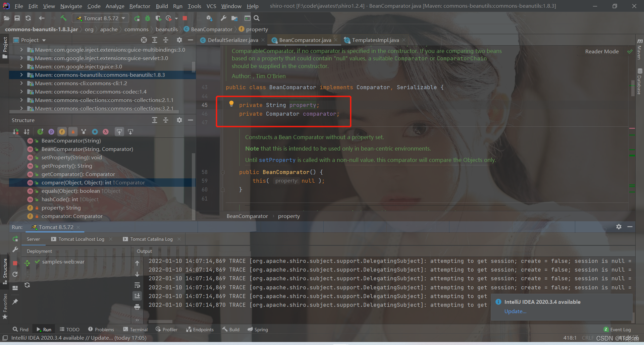The width and height of the screenshot is (644, 345).
Task: Toggle Sort by Visibility in Structure
Action: [16, 132]
